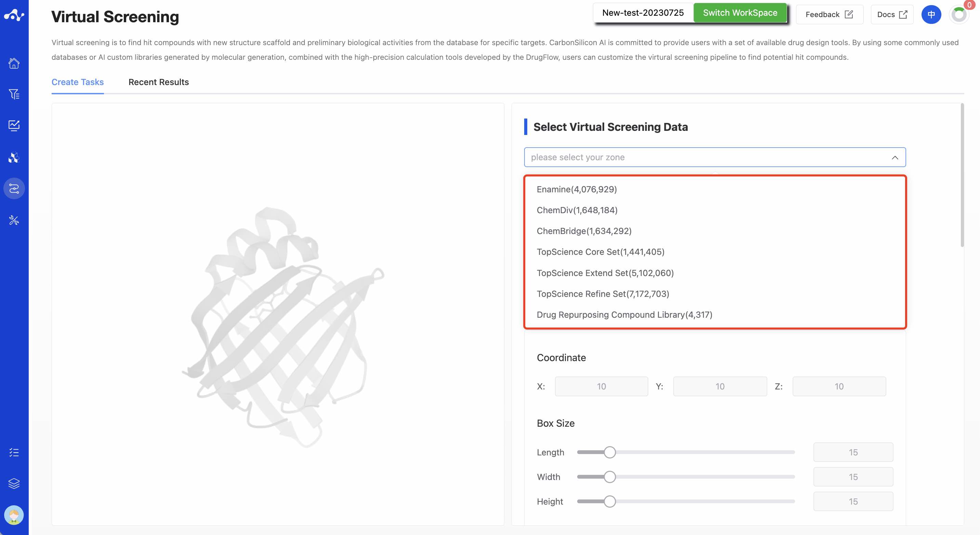
Task: Click the Length slider handle
Action: [609, 452]
